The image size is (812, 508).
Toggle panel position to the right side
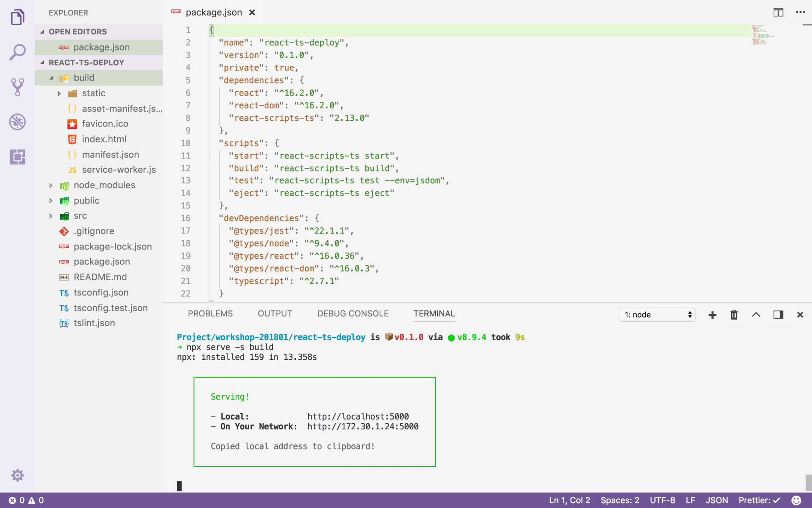point(778,315)
